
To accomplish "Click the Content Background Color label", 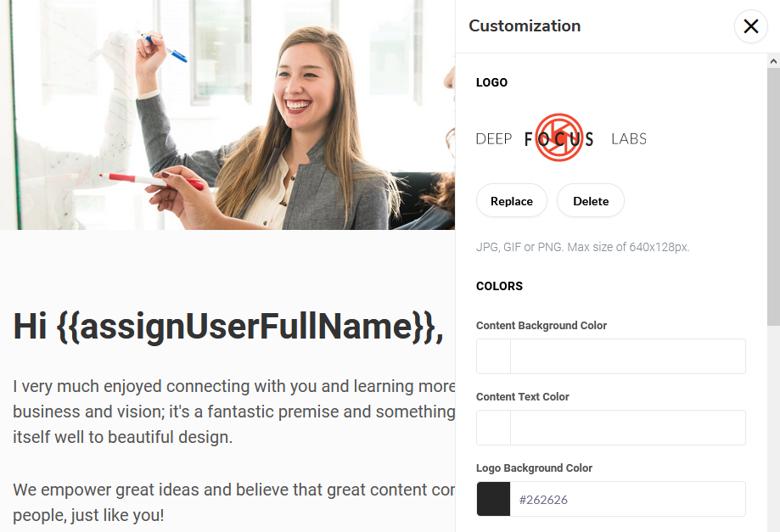I will (542, 326).
